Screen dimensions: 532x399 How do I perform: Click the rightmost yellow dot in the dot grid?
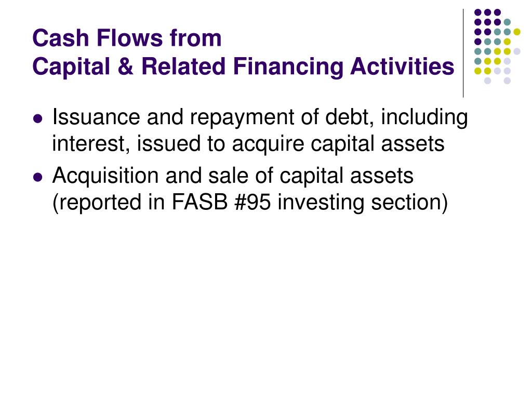coord(517,32)
